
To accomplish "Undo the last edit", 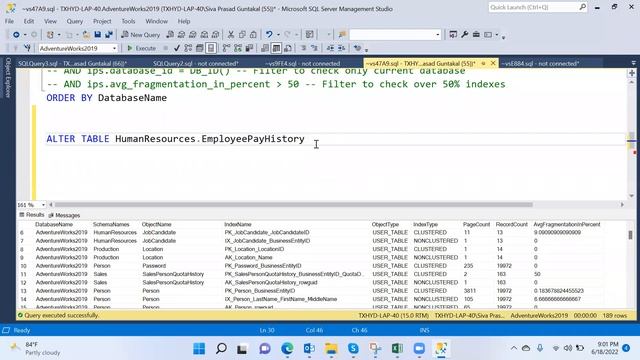I will pos(269,35).
